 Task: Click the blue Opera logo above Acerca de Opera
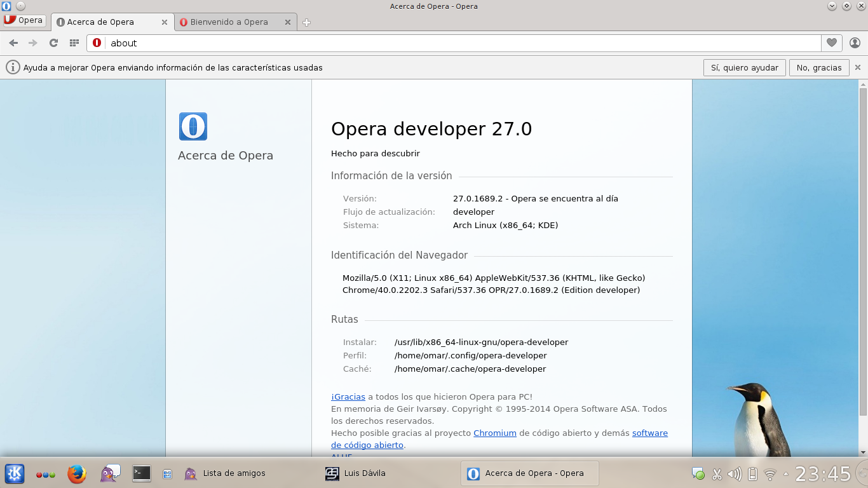193,126
